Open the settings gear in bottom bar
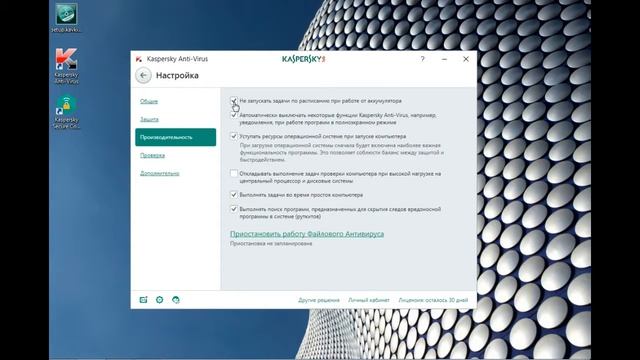The width and height of the screenshot is (640, 360). (160, 300)
